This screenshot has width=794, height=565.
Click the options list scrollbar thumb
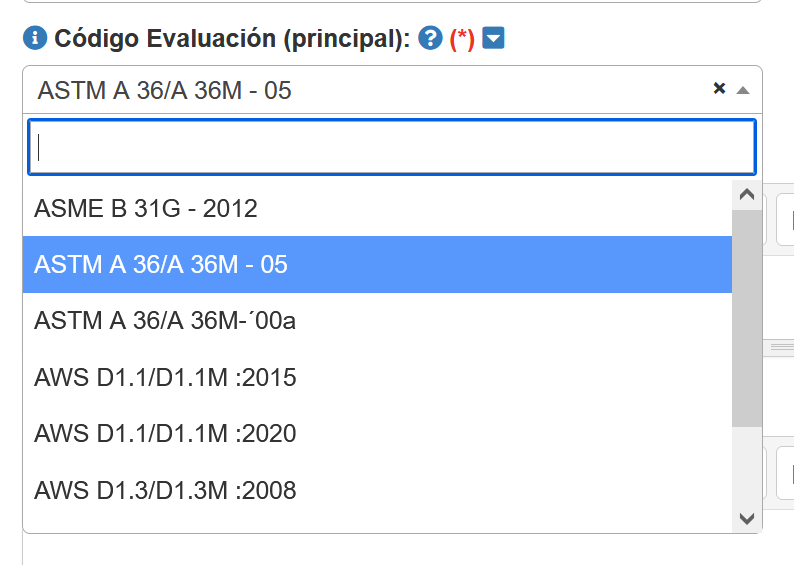(747, 315)
